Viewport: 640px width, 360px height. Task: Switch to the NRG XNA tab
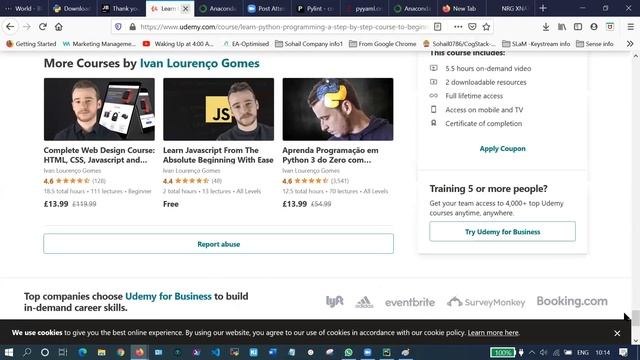pos(510,8)
